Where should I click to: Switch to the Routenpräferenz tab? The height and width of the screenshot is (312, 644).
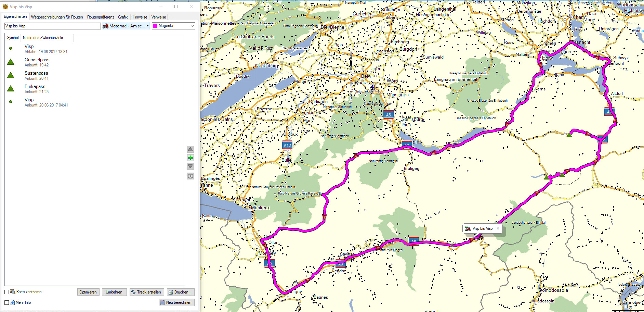click(101, 17)
